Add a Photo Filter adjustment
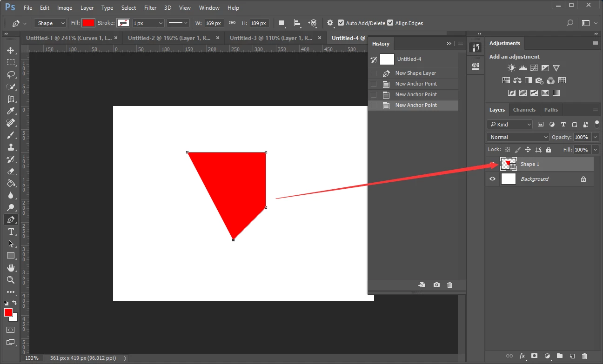This screenshot has width=603, height=364. point(539,80)
